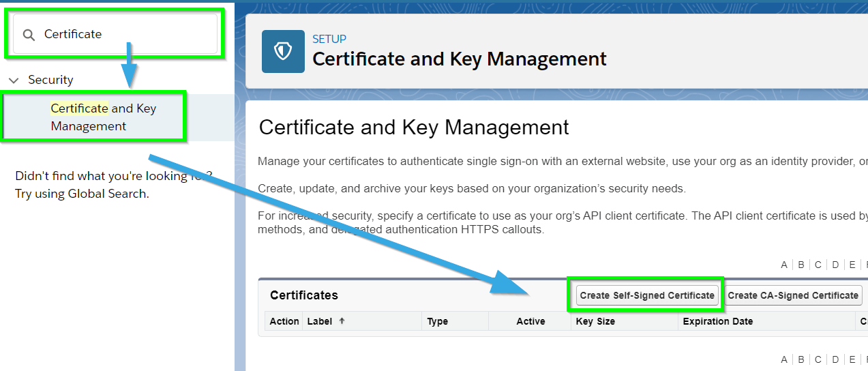Image resolution: width=868 pixels, height=371 pixels.
Task: Filter by letter D below Certificates table
Action: click(835, 359)
